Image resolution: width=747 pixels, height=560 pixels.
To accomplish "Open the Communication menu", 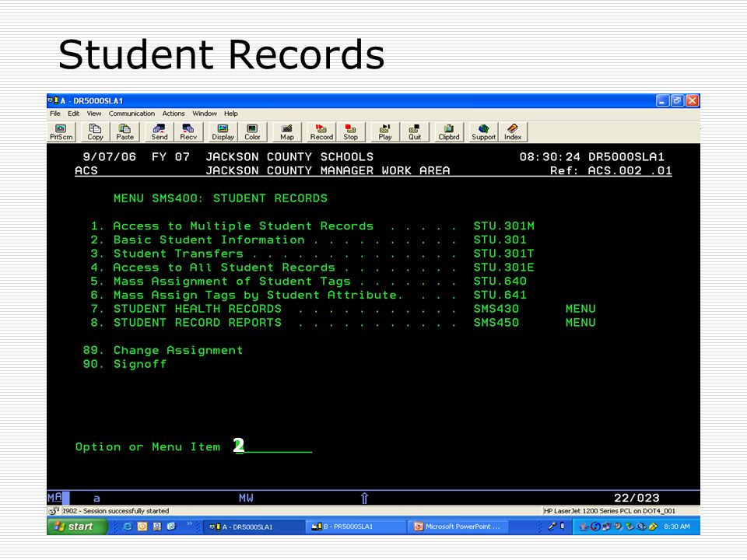I will [132, 114].
